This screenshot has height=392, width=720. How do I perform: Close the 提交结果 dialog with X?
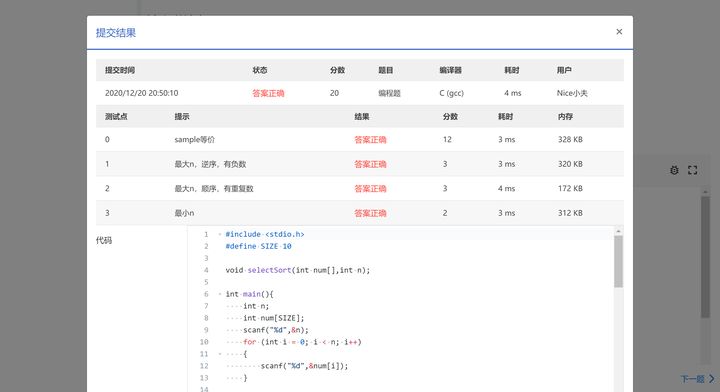coord(619,32)
